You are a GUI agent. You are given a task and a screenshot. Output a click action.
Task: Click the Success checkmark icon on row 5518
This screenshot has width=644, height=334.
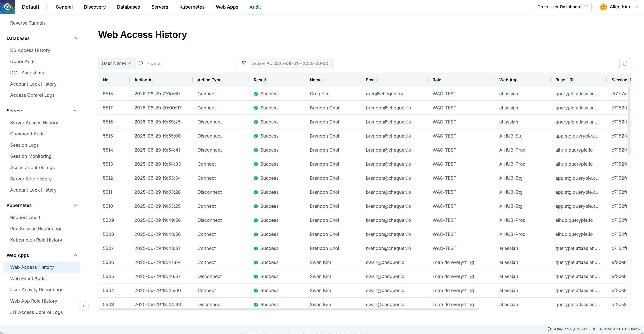[256, 94]
